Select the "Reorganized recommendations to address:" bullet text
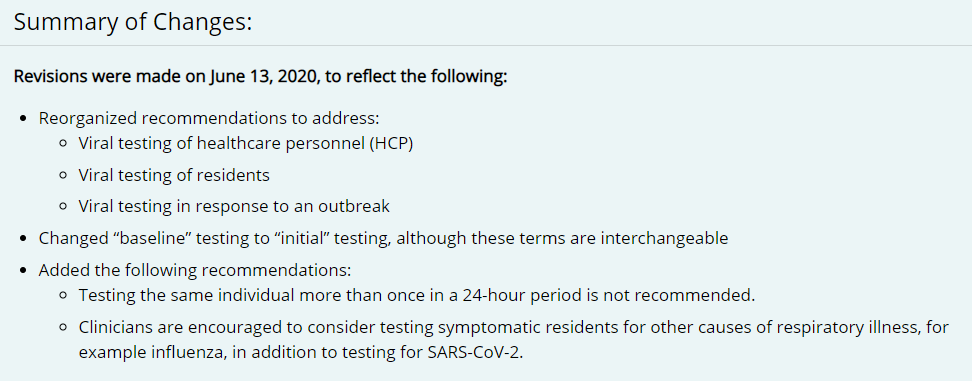This screenshot has width=972, height=381. click(209, 118)
